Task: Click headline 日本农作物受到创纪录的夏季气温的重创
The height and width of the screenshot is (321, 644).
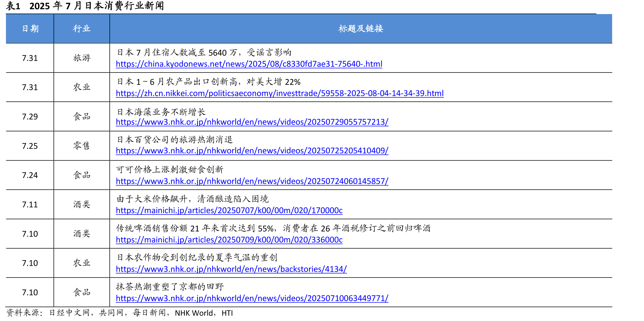Action: 197,257
